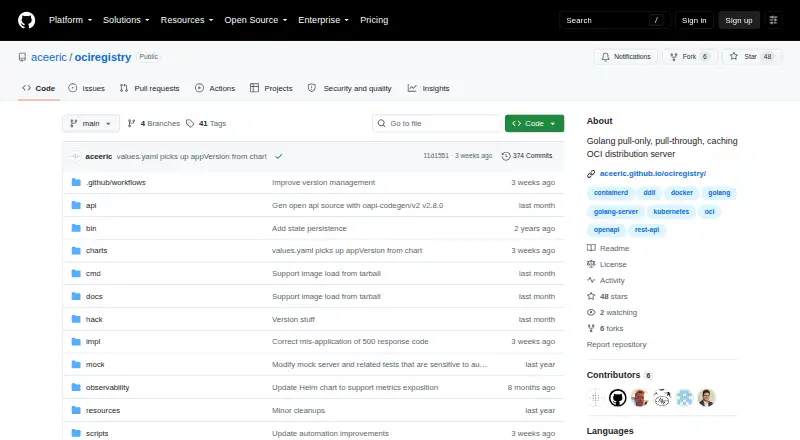
Task: Switch to the Code tab
Action: pos(39,88)
